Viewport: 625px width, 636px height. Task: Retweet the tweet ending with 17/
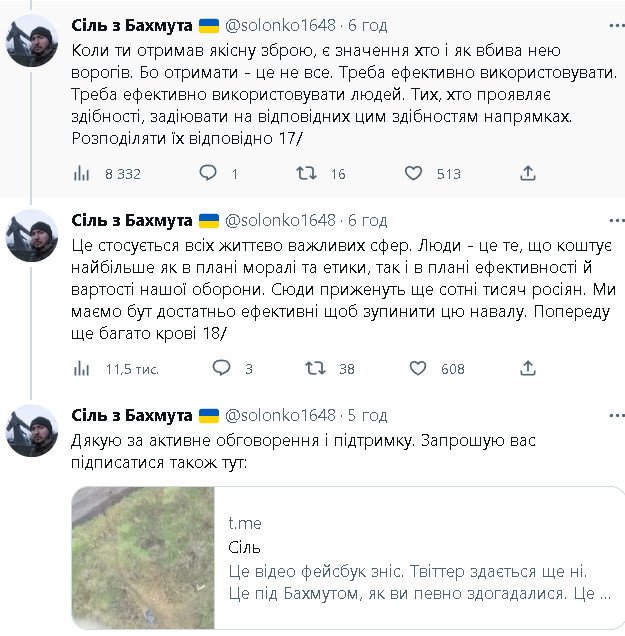[x=307, y=173]
